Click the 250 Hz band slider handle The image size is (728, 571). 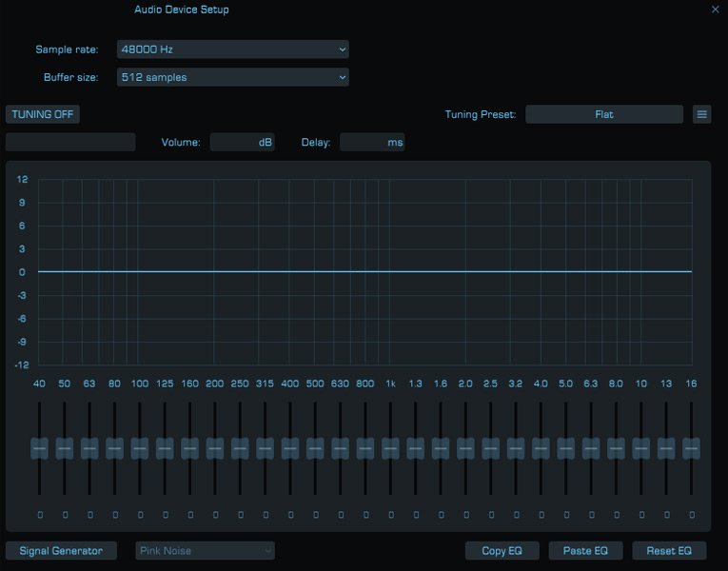(240, 447)
